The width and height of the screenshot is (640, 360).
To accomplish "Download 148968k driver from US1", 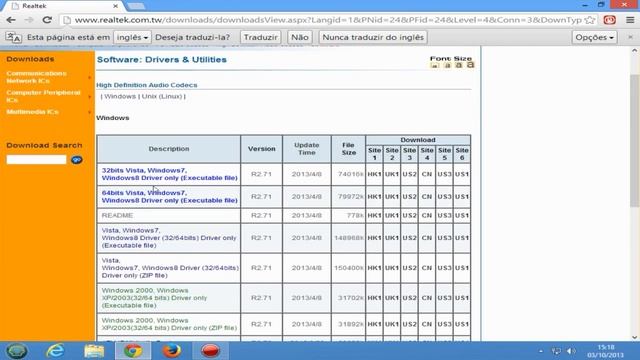I will (x=462, y=238).
